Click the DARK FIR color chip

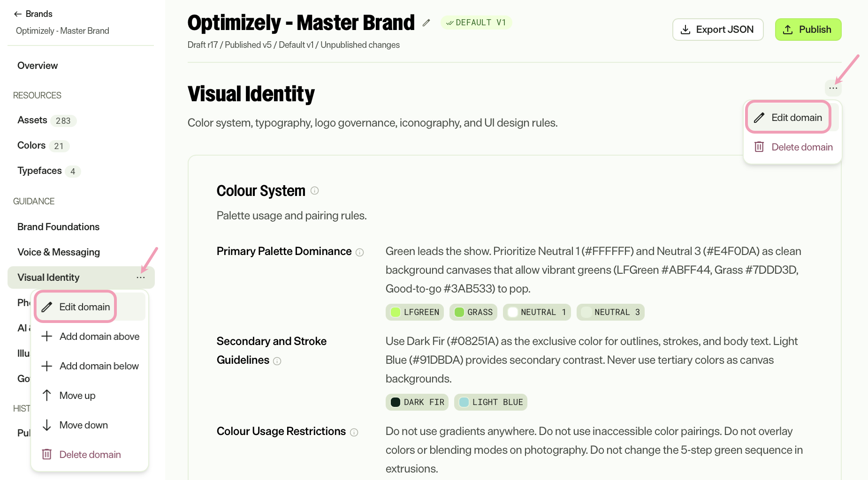click(417, 402)
